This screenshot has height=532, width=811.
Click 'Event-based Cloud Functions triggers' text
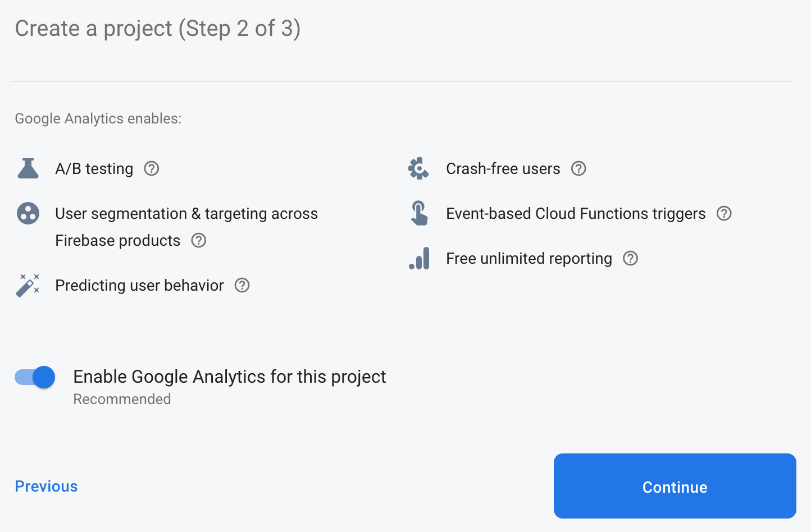pyautogui.click(x=576, y=213)
